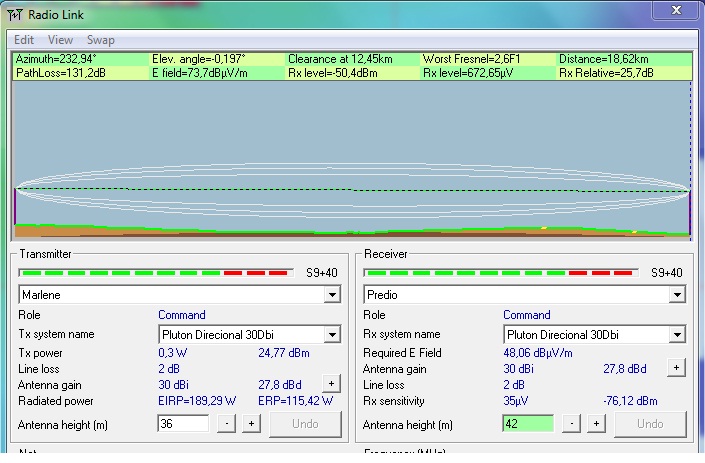Click the receiver antenna height field
The image size is (705, 463).
tap(527, 424)
